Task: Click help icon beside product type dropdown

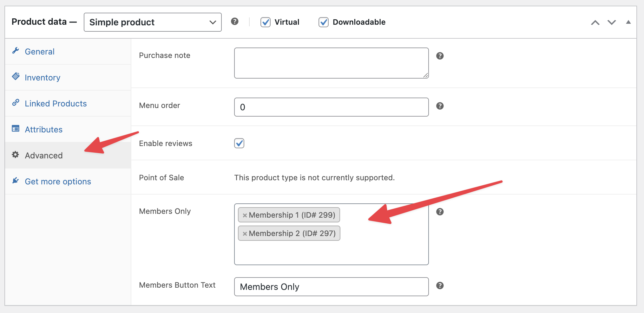Action: 234,22
